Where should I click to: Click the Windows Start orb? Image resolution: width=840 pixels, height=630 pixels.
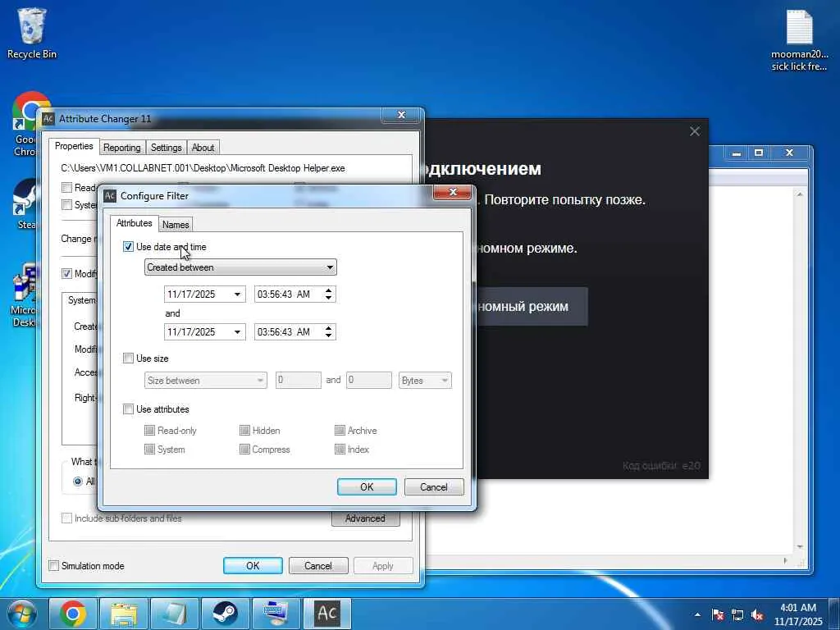point(21,614)
